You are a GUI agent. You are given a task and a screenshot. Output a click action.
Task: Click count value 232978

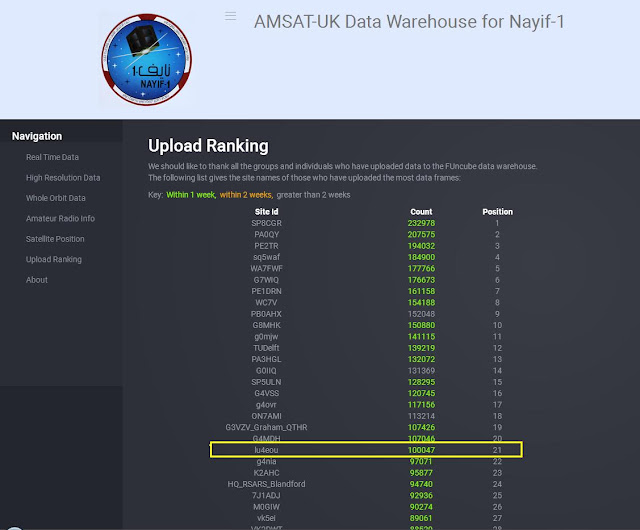coord(421,223)
